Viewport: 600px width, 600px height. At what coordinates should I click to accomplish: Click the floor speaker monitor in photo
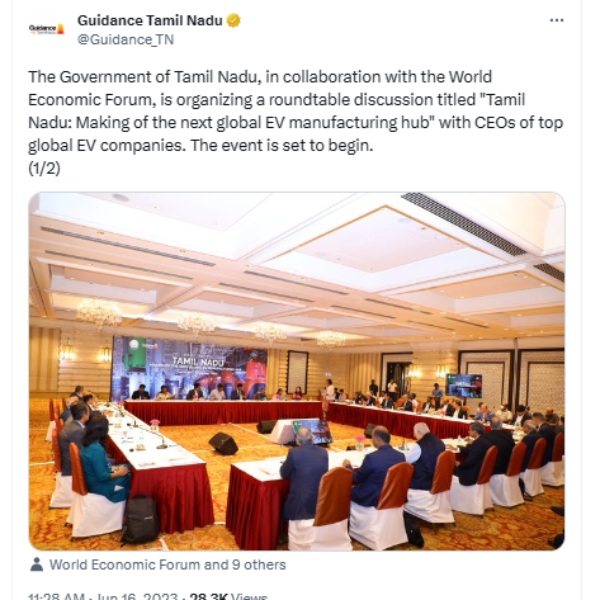224,443
